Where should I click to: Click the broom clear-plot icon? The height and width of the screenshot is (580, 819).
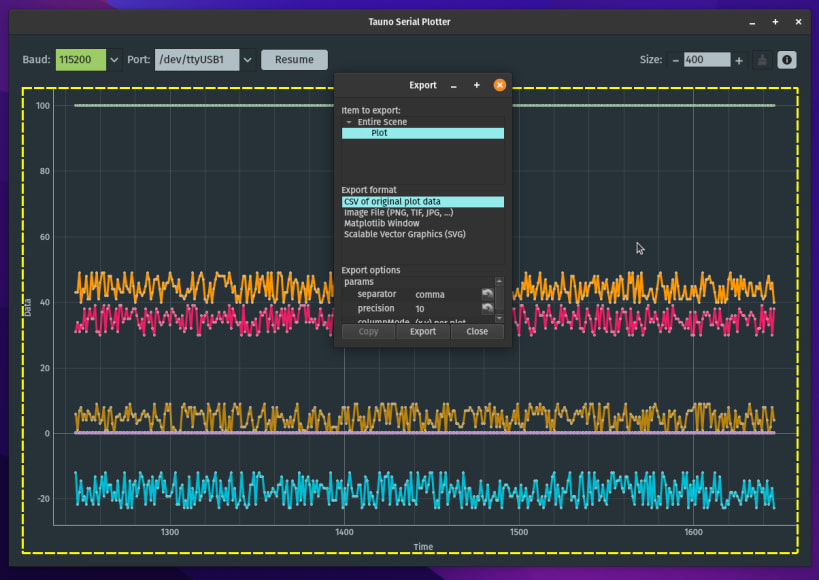click(x=762, y=60)
